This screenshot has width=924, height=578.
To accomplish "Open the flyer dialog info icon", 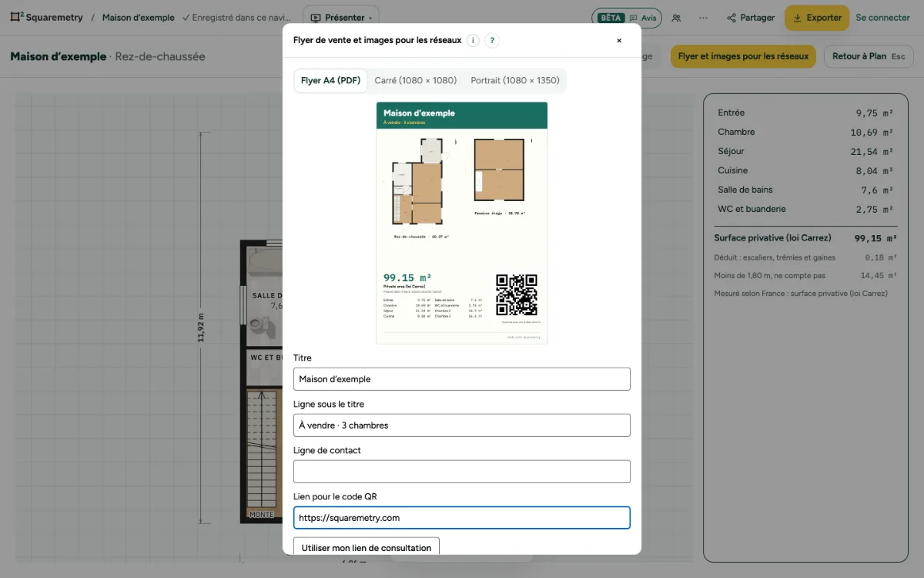I will click(x=473, y=41).
